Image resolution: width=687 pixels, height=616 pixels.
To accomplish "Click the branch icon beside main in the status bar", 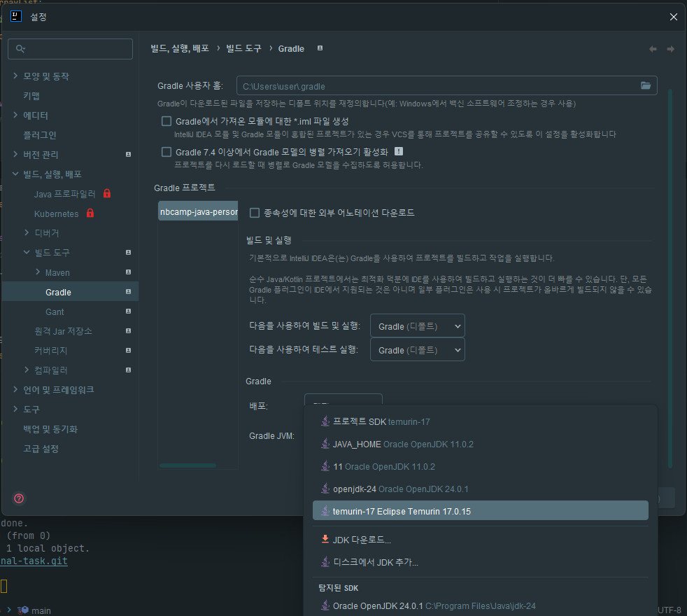I will pos(23,610).
